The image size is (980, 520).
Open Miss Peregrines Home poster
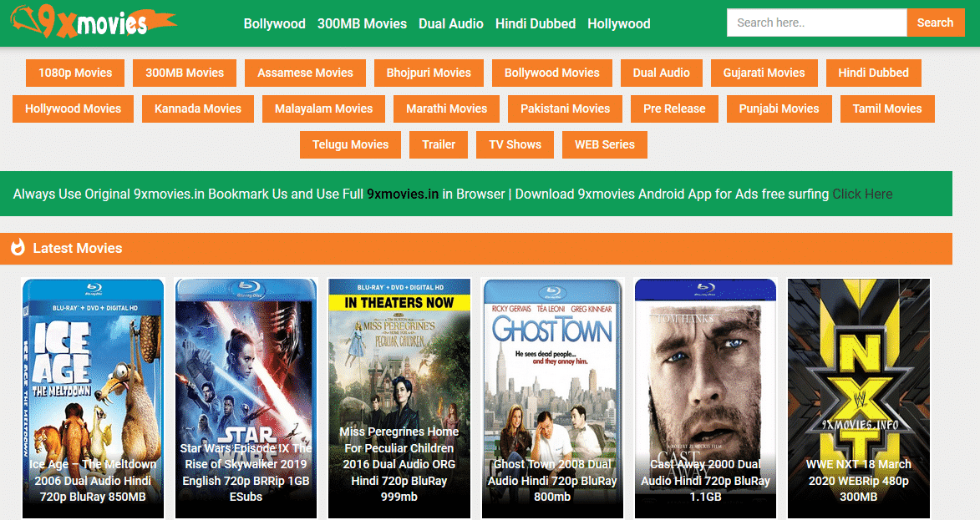[x=399, y=398]
